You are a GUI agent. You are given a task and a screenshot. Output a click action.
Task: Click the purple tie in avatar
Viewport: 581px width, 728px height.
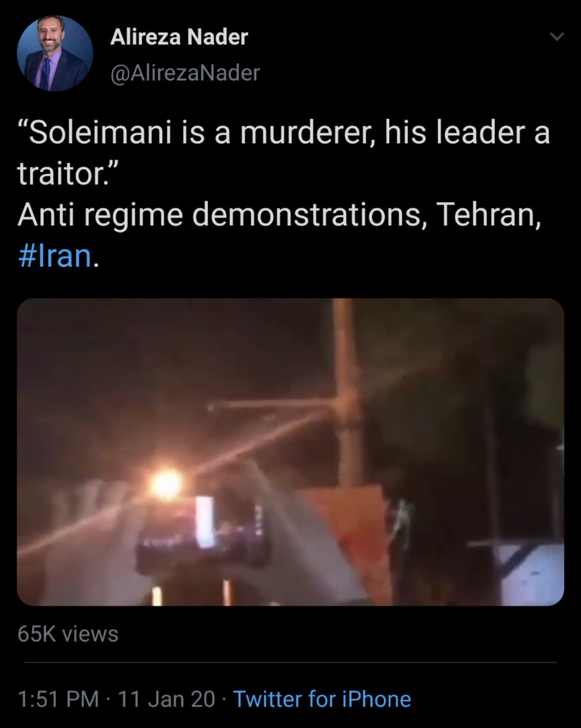coord(44,72)
